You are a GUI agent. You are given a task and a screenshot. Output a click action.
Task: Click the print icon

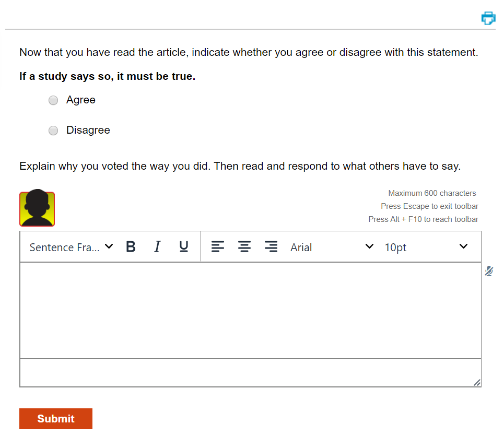[488, 18]
